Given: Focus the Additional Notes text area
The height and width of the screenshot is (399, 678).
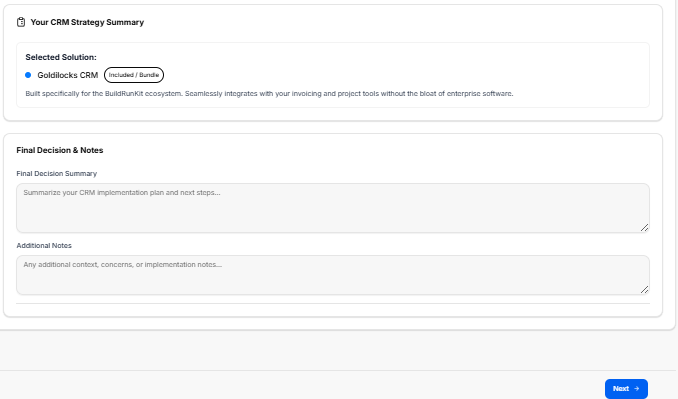Looking at the screenshot, I should click(x=333, y=275).
